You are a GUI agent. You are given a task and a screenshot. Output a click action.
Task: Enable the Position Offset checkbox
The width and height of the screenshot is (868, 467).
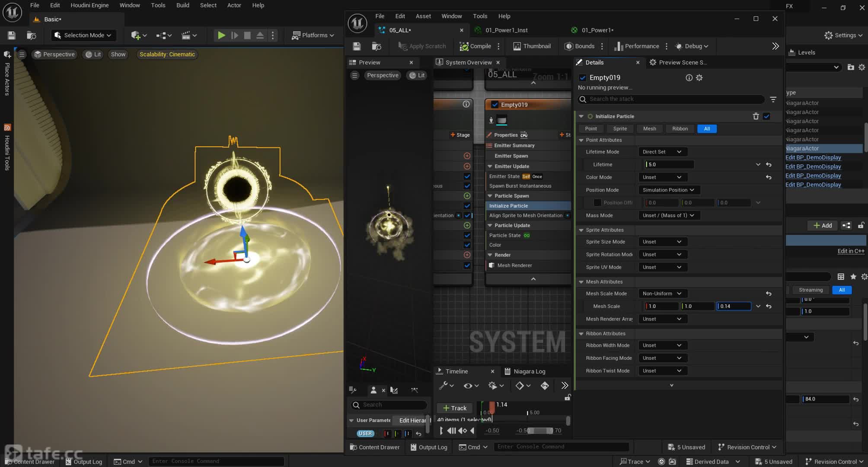click(597, 203)
